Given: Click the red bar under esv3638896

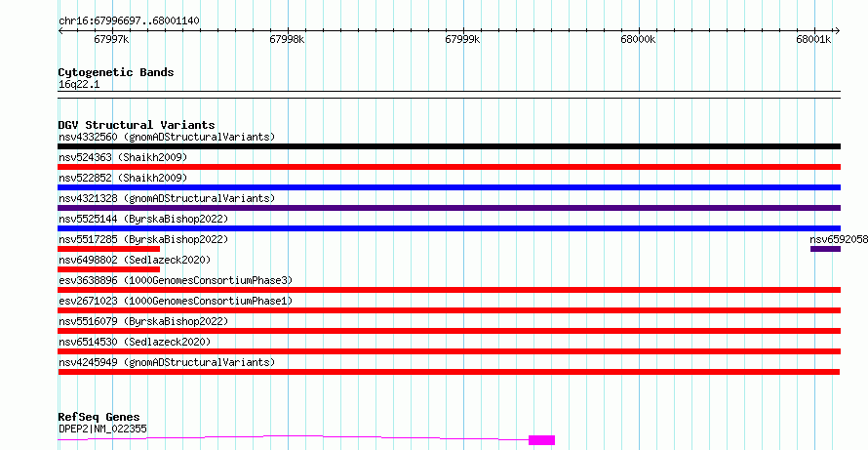Looking at the screenshot, I should point(450,290).
